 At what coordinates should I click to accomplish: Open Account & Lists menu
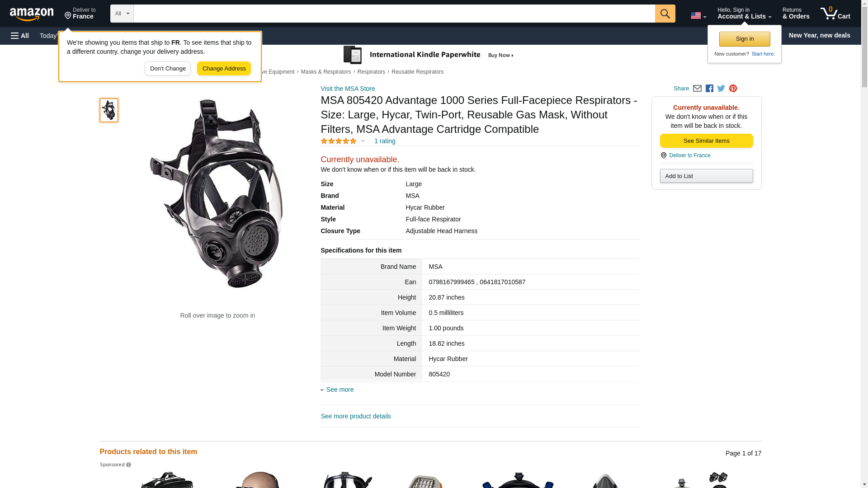pyautogui.click(x=744, y=14)
